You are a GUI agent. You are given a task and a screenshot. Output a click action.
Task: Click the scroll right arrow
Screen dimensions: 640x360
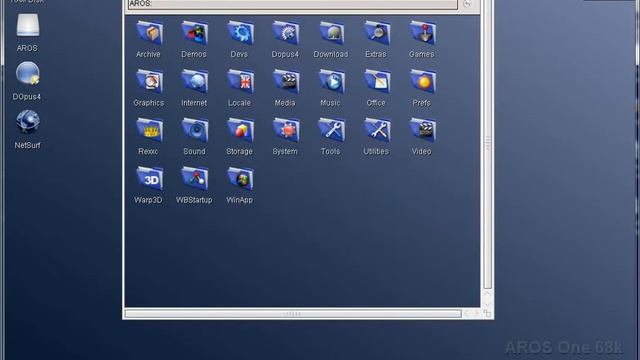pyautogui.click(x=476, y=313)
